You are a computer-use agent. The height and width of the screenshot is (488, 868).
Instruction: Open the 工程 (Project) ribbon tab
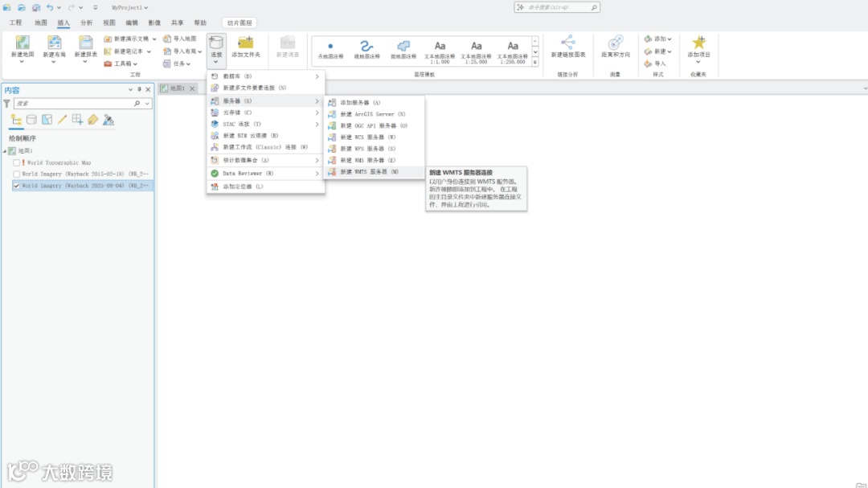[15, 23]
